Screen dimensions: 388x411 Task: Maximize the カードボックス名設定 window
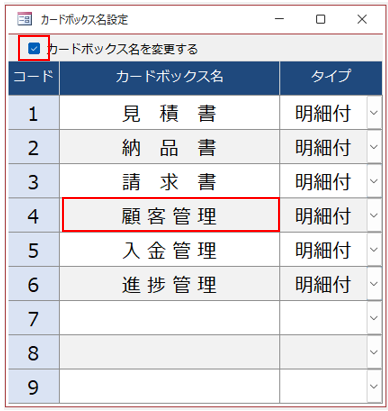pos(321,19)
